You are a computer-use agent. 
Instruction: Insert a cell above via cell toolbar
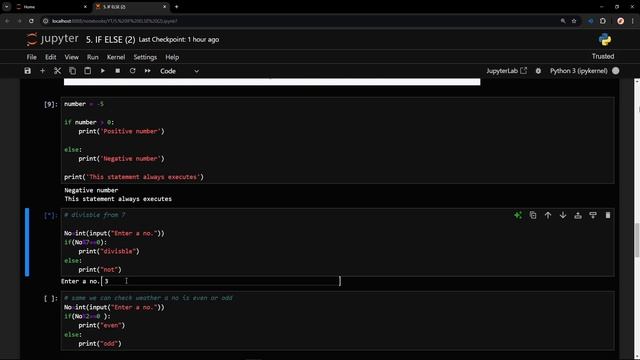click(x=578, y=215)
